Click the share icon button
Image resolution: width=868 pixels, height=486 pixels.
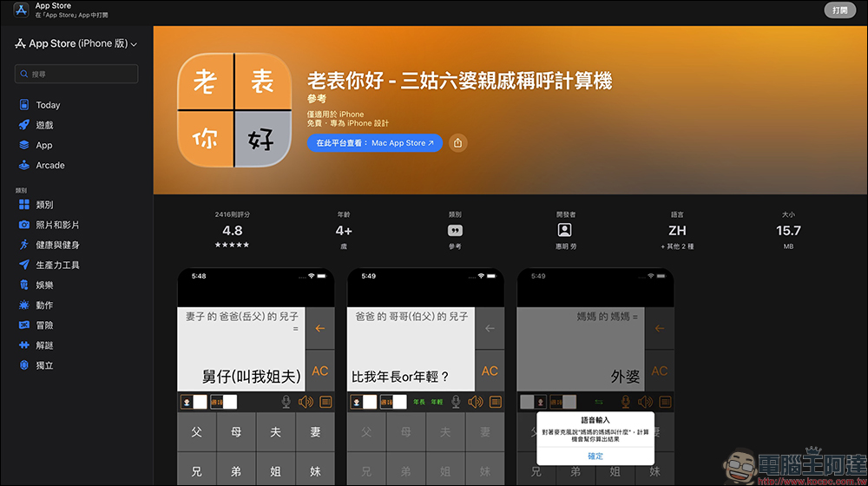click(457, 143)
